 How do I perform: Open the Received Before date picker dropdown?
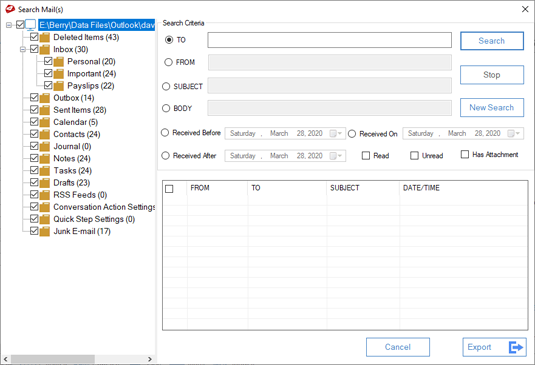pos(336,133)
